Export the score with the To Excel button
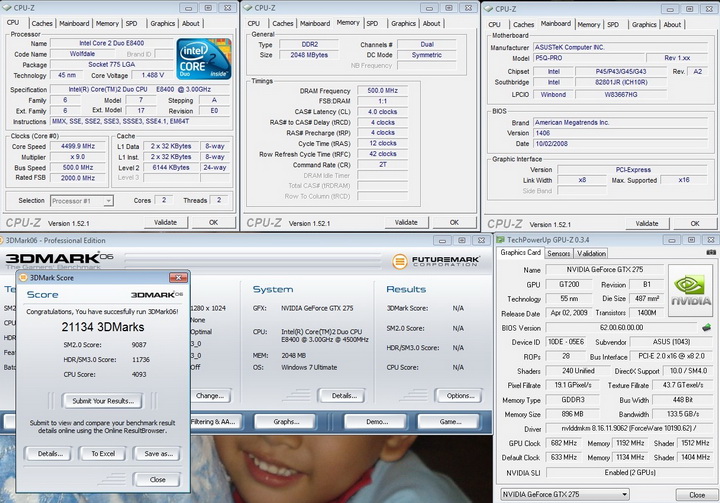The image size is (720, 503). point(102,453)
